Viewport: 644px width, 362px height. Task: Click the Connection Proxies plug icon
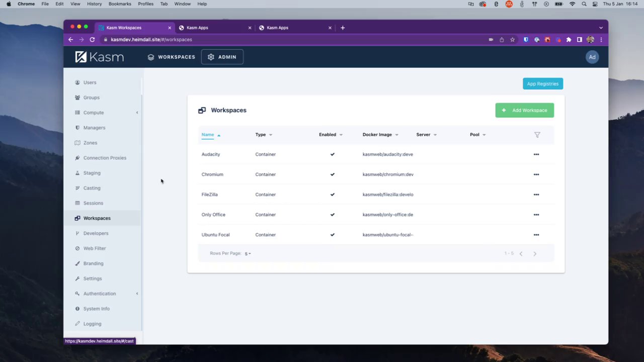pos(77,158)
